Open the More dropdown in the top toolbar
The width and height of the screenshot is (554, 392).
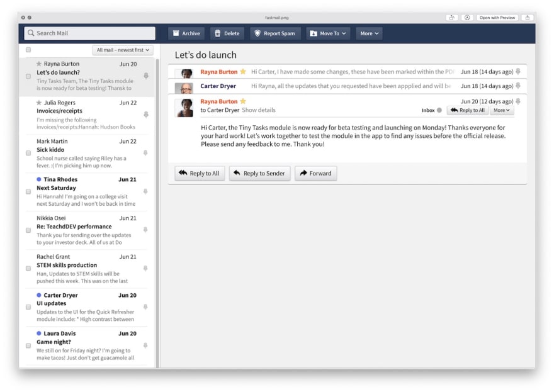[x=369, y=33]
